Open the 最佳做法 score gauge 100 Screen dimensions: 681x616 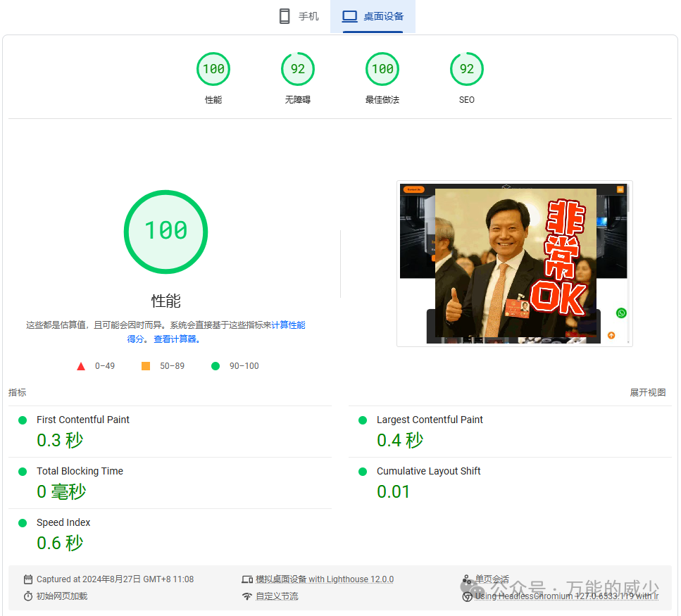[x=382, y=69]
